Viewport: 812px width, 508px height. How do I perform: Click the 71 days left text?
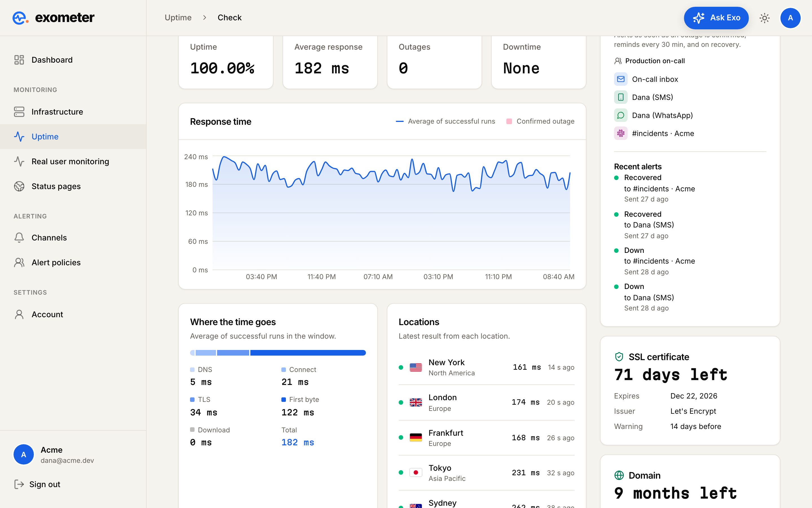(x=671, y=375)
